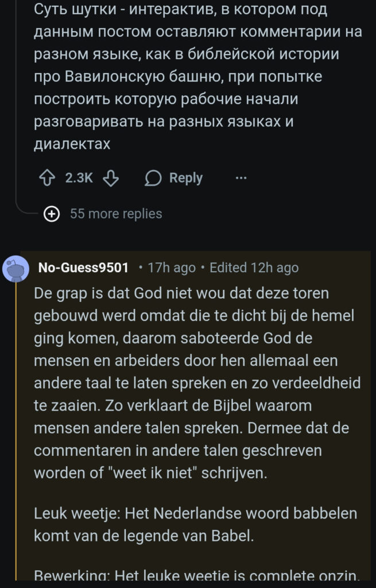Tap the No-Guess9501 user avatar
This screenshot has width=376, height=588.
point(17,268)
